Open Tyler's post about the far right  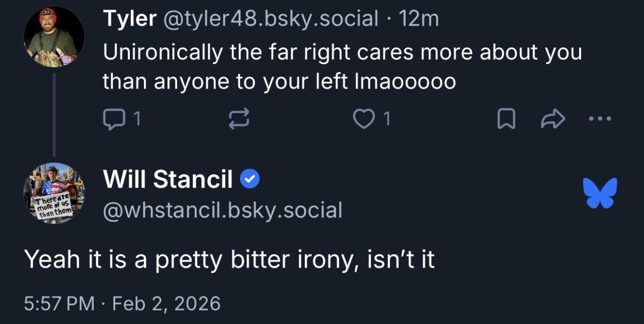342,66
